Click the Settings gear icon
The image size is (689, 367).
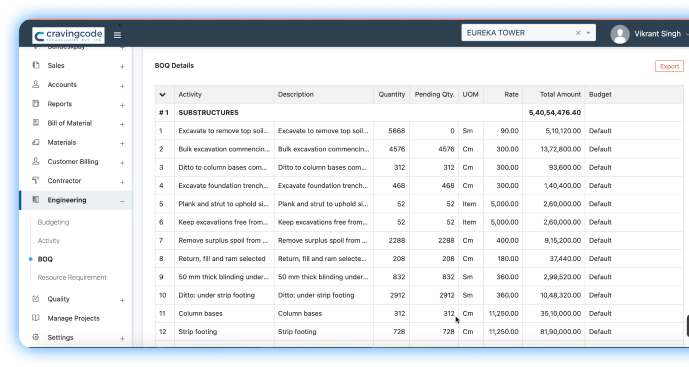point(36,337)
